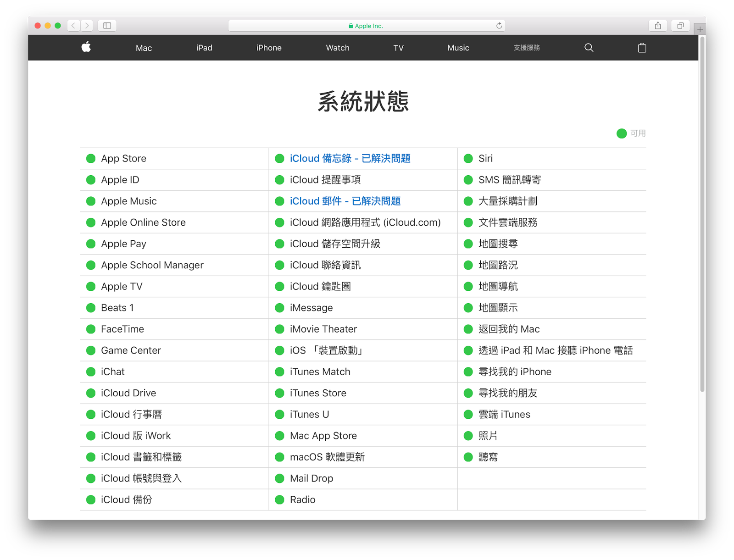The width and height of the screenshot is (734, 560).
Task: Click 尋找我的 iPhone entry
Action: (515, 372)
